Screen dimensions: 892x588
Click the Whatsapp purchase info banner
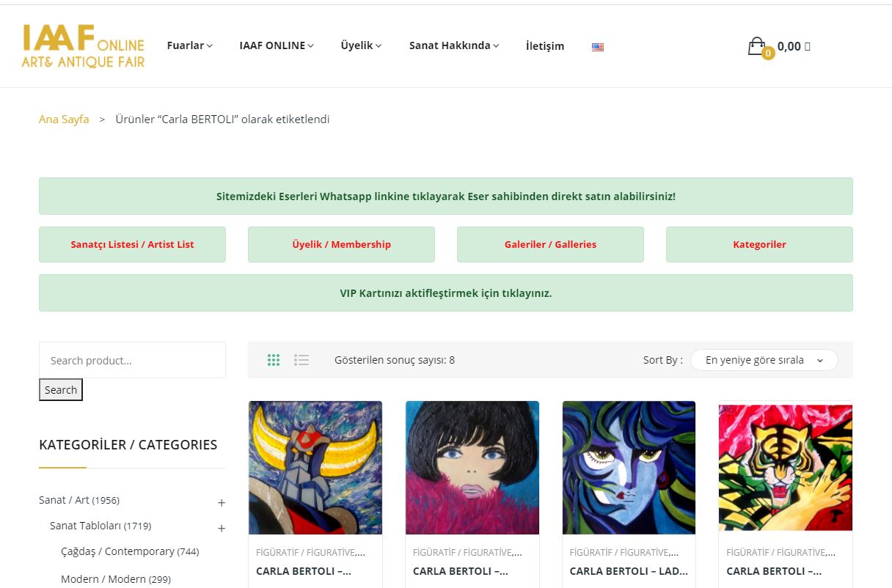point(446,196)
